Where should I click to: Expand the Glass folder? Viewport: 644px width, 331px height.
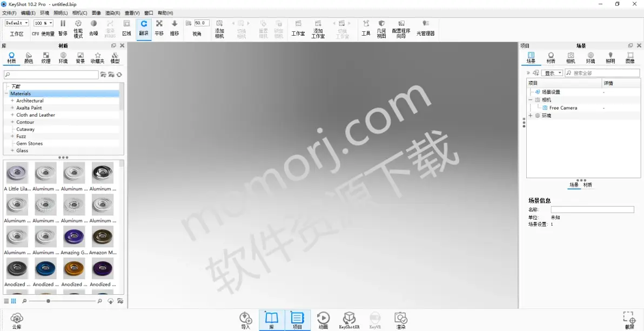coord(12,151)
